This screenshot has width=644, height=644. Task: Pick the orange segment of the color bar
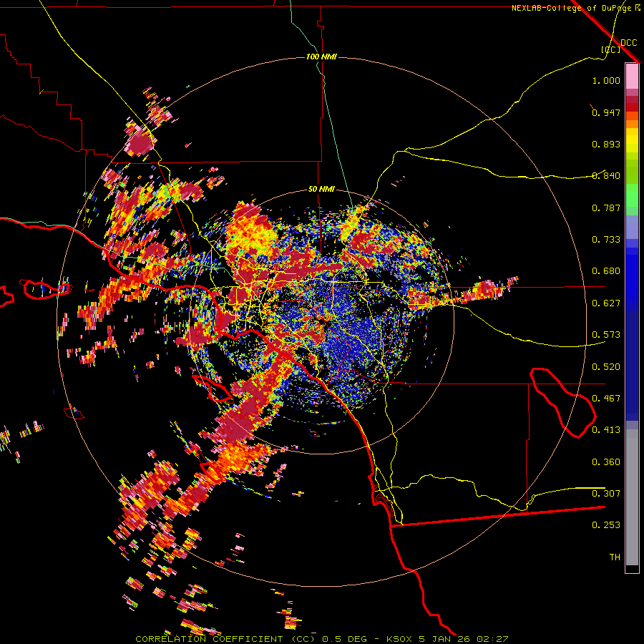(632, 124)
